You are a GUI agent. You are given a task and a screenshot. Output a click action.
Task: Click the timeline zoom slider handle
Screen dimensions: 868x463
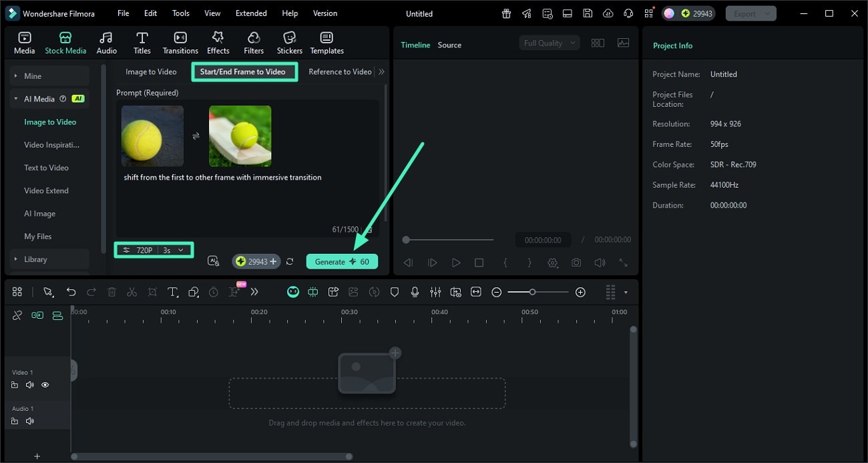tap(532, 292)
